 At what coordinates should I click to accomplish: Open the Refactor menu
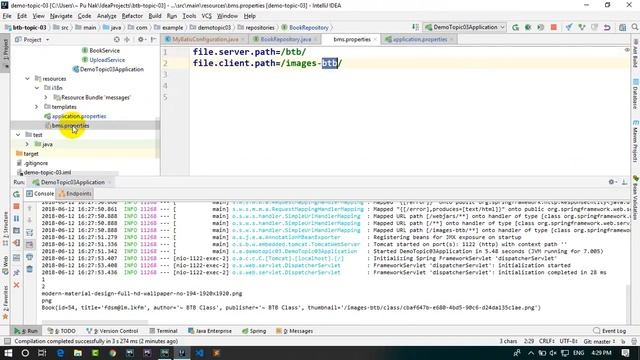[132, 16]
